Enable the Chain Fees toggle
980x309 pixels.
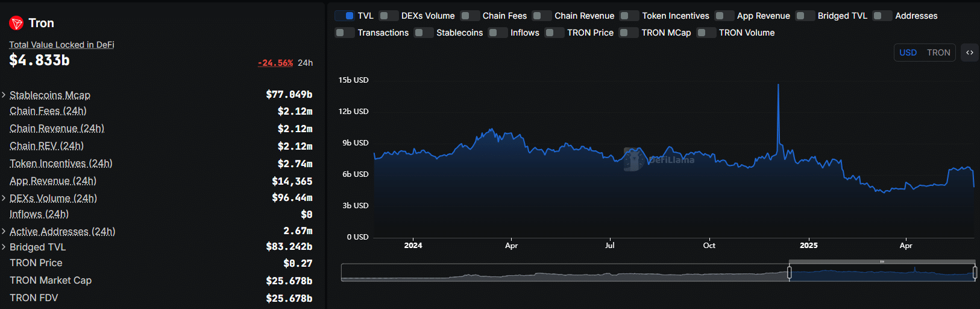tap(470, 16)
